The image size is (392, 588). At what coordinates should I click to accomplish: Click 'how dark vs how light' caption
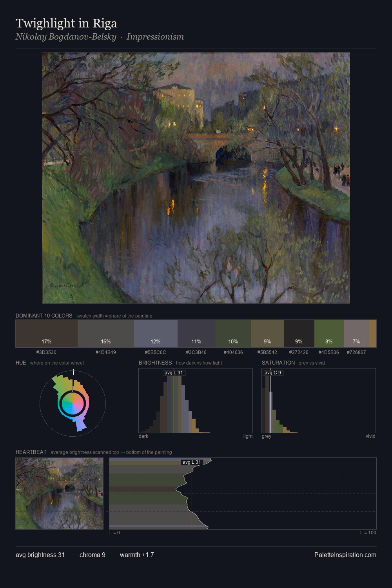(199, 363)
